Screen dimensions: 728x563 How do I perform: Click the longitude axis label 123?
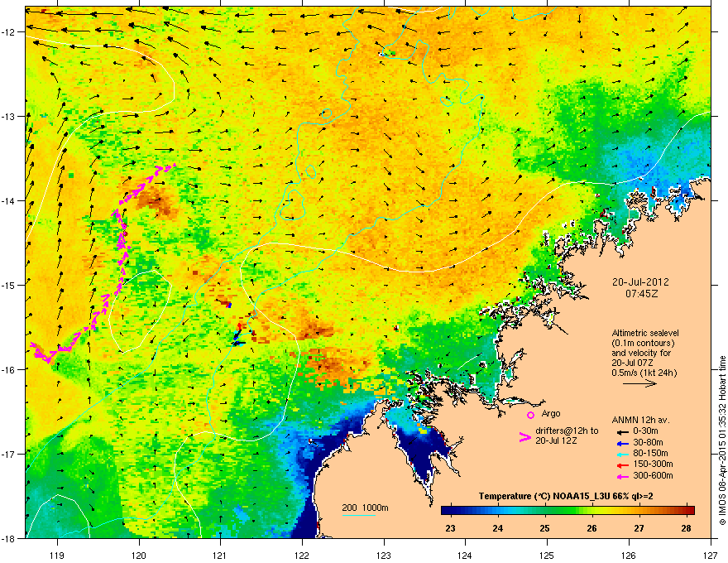click(x=384, y=555)
